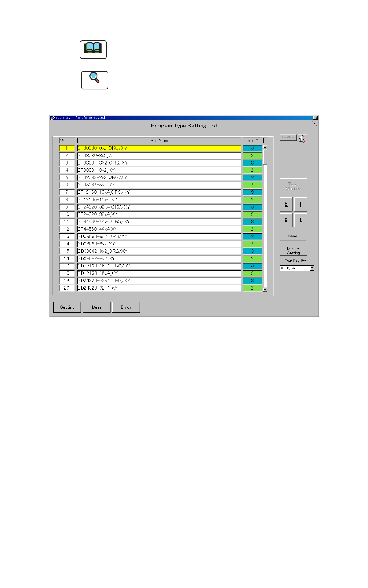368x588 pixels.
Task: Click the Save button
Action: 293,236
